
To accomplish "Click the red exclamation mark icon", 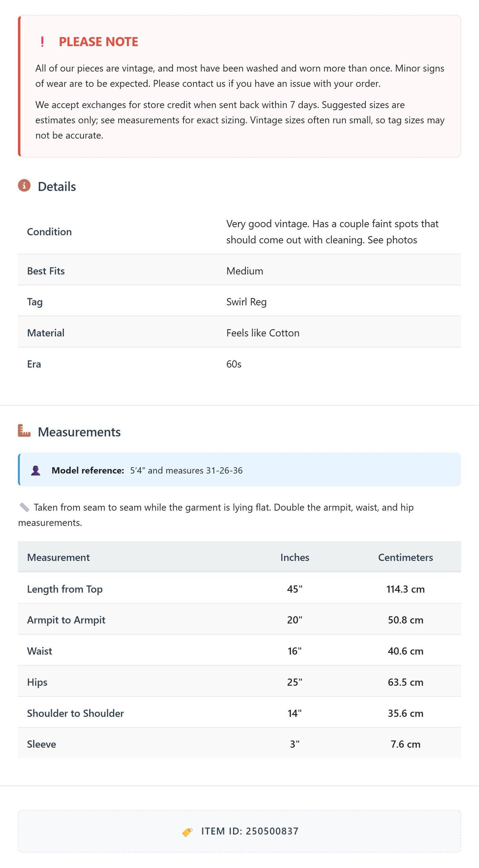I will click(x=42, y=42).
